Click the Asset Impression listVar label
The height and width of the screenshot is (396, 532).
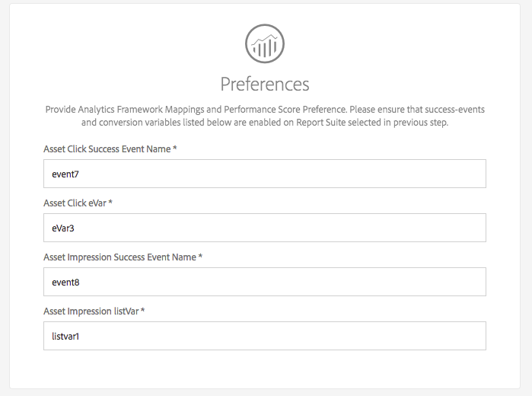pos(91,311)
